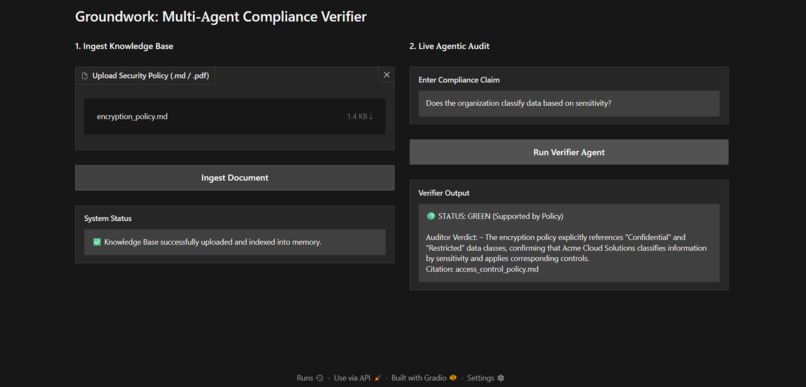The image size is (806, 387).
Task: Select the Upload Security Policy label
Action: (x=151, y=76)
